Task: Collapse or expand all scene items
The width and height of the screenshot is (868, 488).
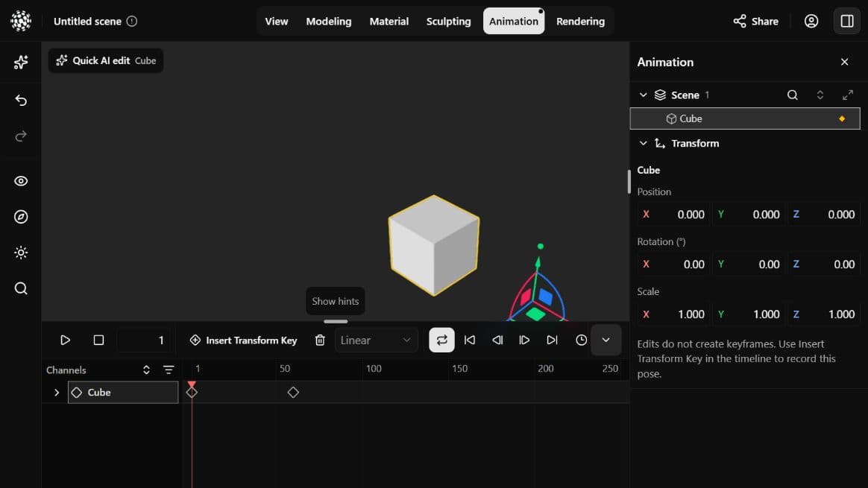Action: click(820, 95)
